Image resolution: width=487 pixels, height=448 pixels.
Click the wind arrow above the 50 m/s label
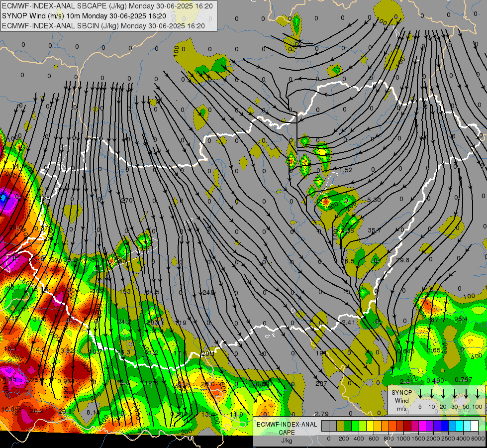pyautogui.click(x=466, y=393)
